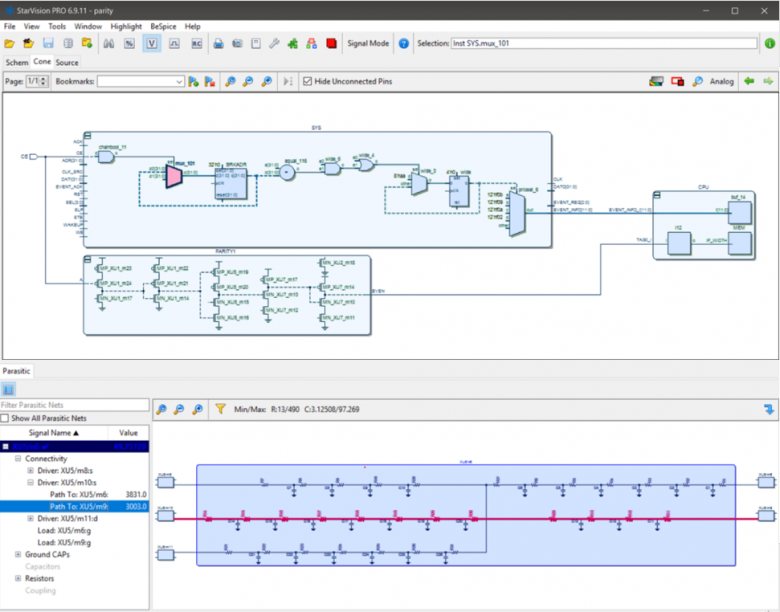Click the binoculars find icon
This screenshot has width=780, height=612.
coord(108,44)
